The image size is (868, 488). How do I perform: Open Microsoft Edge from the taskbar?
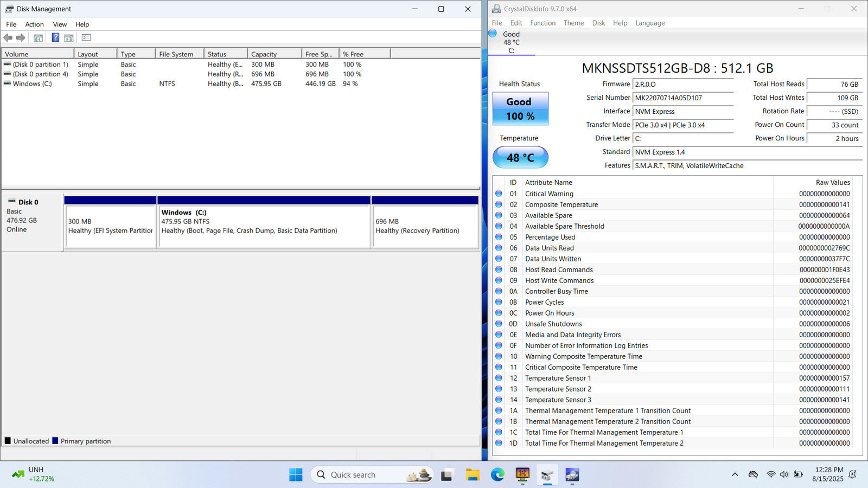pos(497,475)
